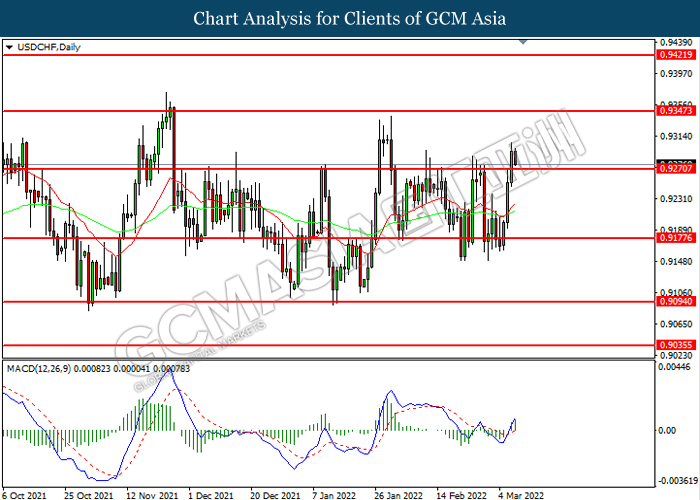The image size is (700, 500).
Task: Select the USDCHF,Daily chart label
Action: click(x=49, y=47)
